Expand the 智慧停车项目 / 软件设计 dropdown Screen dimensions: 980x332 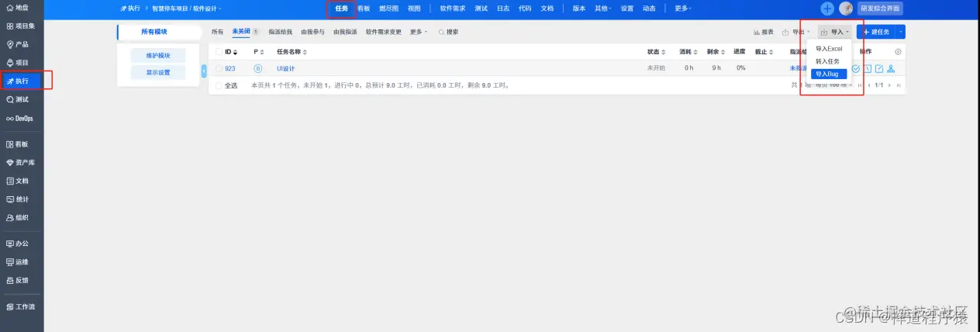coord(187,9)
